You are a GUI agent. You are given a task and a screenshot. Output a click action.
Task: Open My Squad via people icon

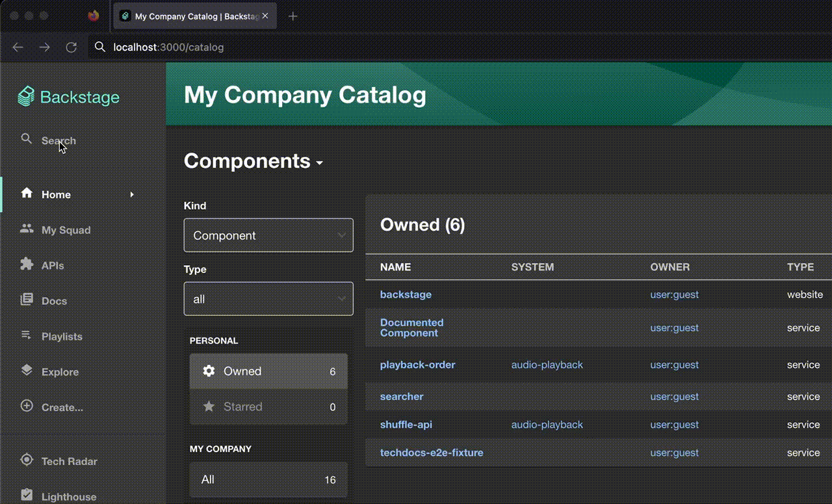pos(27,229)
